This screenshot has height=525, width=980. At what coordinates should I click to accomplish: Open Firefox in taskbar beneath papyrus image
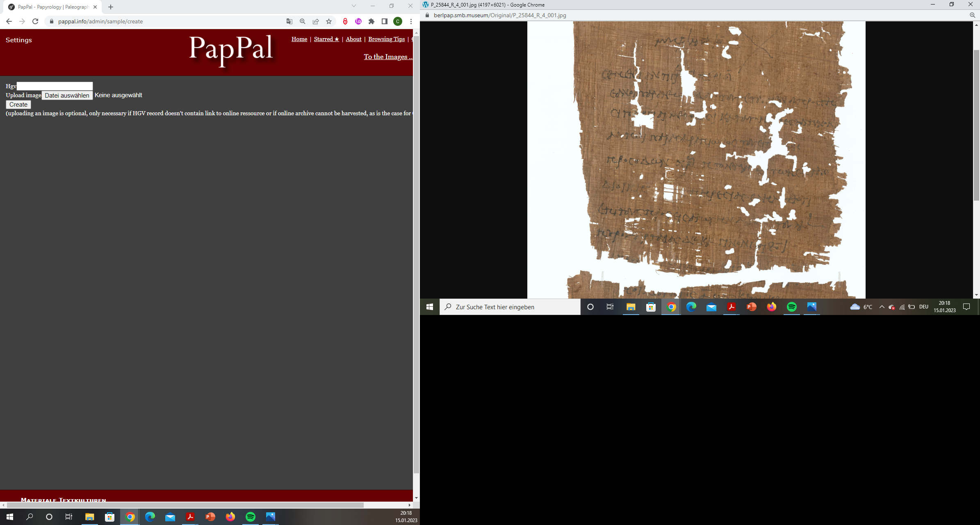772,307
